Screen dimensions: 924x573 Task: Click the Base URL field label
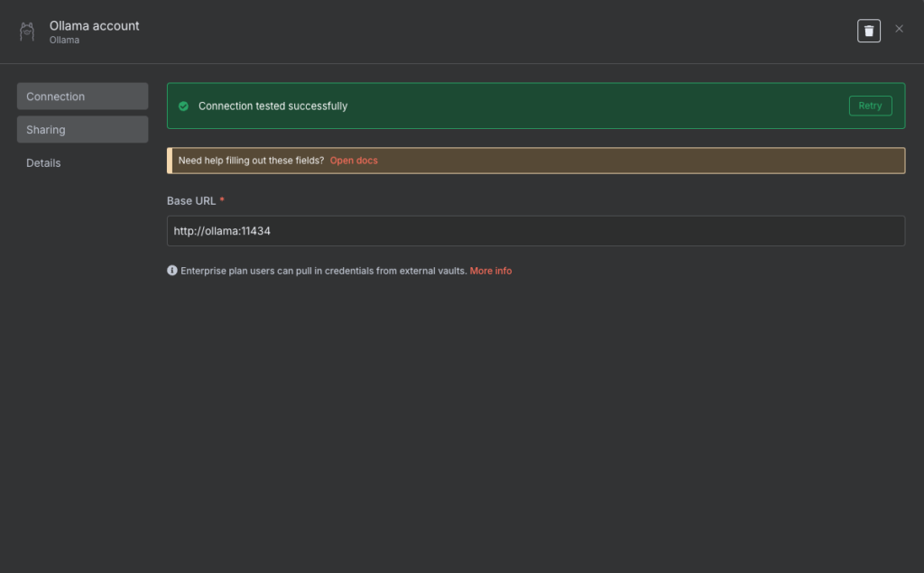click(191, 201)
